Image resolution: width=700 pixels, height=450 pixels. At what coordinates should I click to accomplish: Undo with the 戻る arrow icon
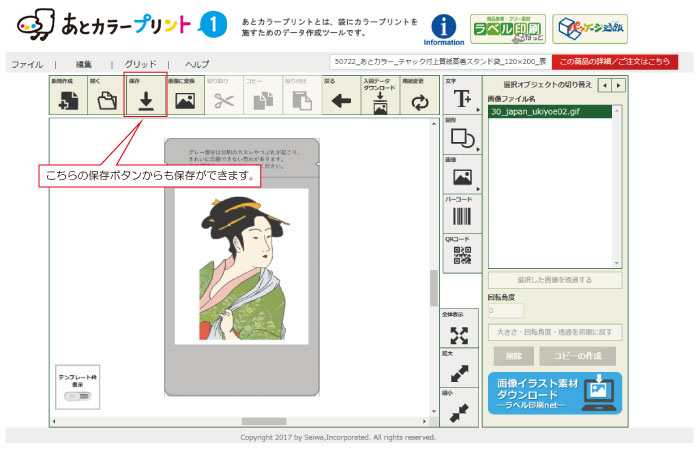point(341,101)
